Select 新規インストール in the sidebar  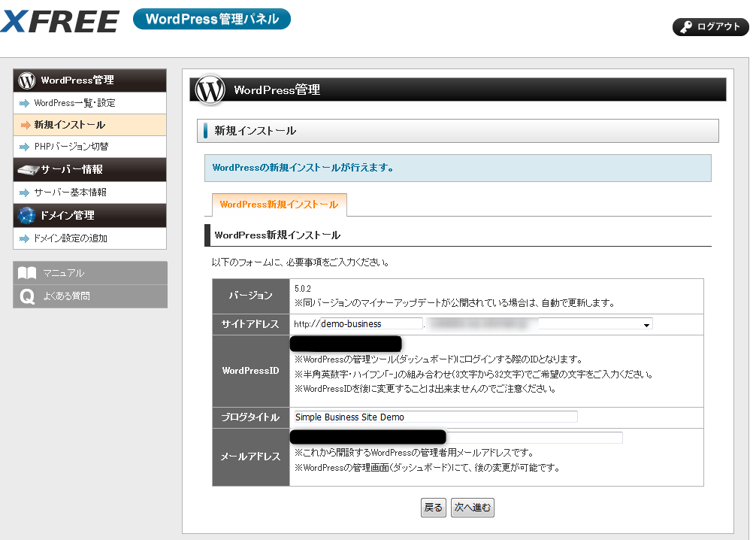pos(89,125)
